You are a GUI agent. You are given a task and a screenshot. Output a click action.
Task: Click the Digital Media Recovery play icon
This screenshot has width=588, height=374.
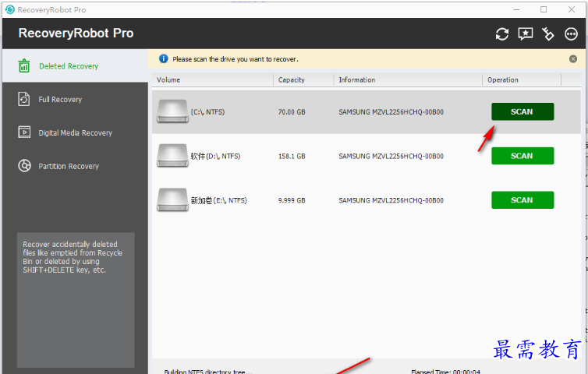(24, 132)
